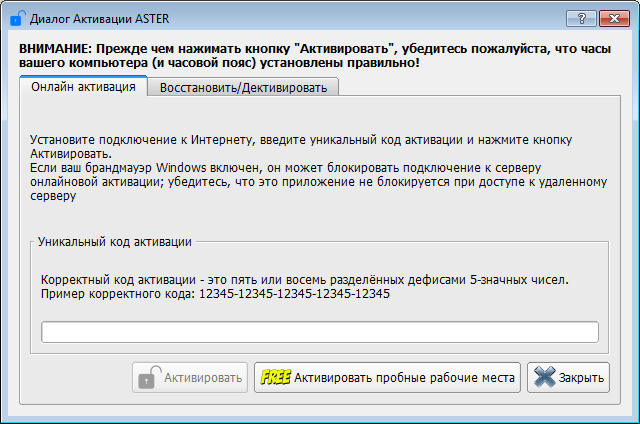640x424 pixels.
Task: Click the Уникальный код активации group label
Action: tap(115, 242)
